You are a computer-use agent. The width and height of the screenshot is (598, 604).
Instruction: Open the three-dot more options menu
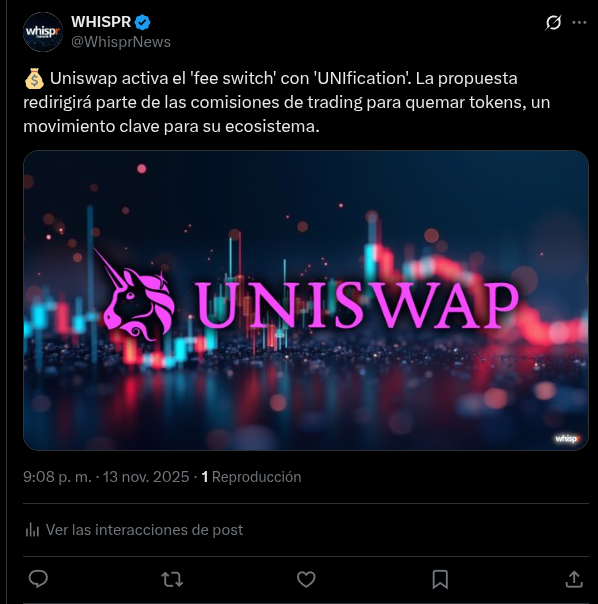(579, 23)
